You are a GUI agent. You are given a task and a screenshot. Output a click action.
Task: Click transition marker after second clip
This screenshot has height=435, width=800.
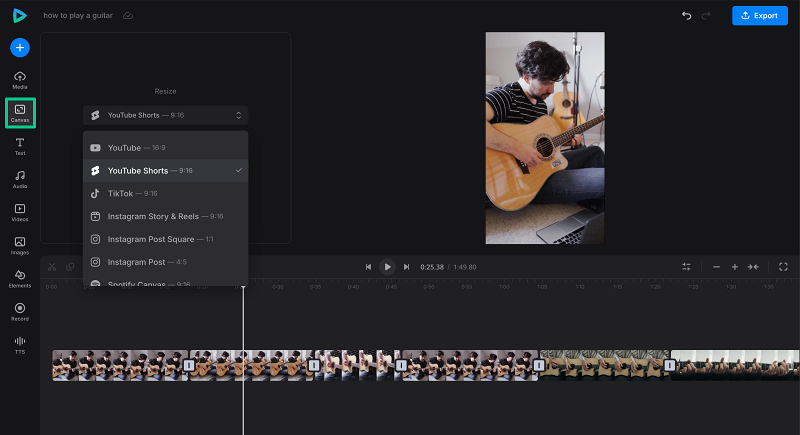tap(314, 365)
